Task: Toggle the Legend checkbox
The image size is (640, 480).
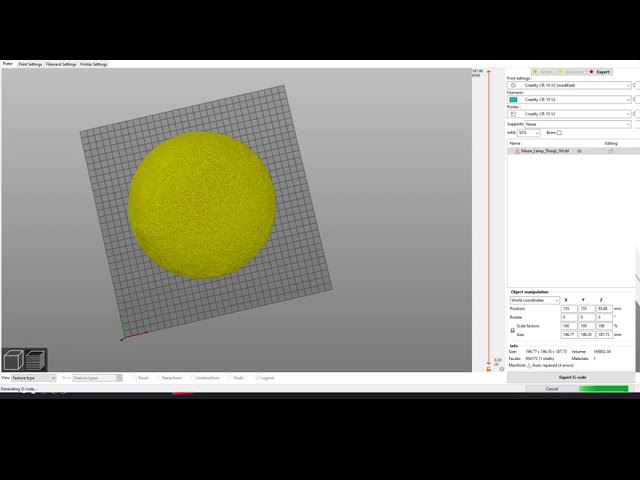Action: [258, 378]
